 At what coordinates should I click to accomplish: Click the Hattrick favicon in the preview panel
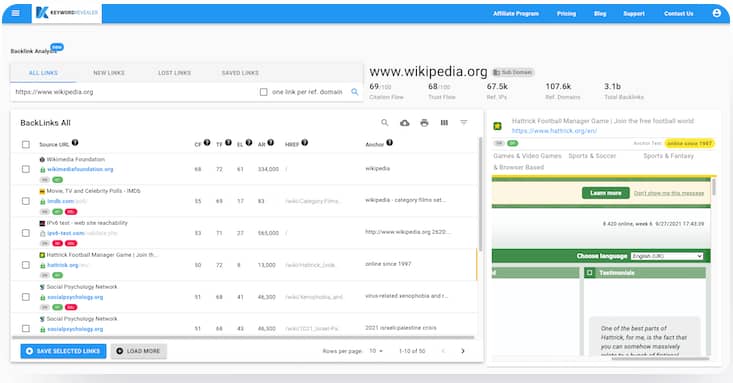point(497,125)
